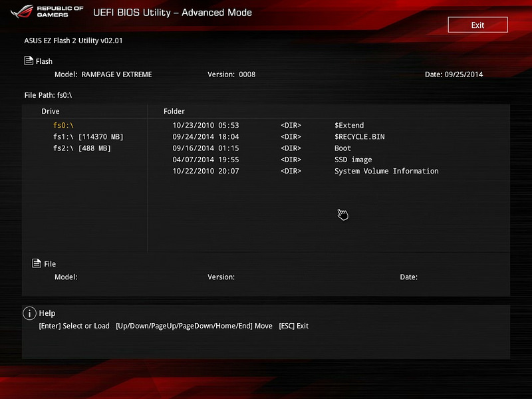Open the $Extend folder
Viewport: 532px width, 399px height.
pyautogui.click(x=349, y=125)
